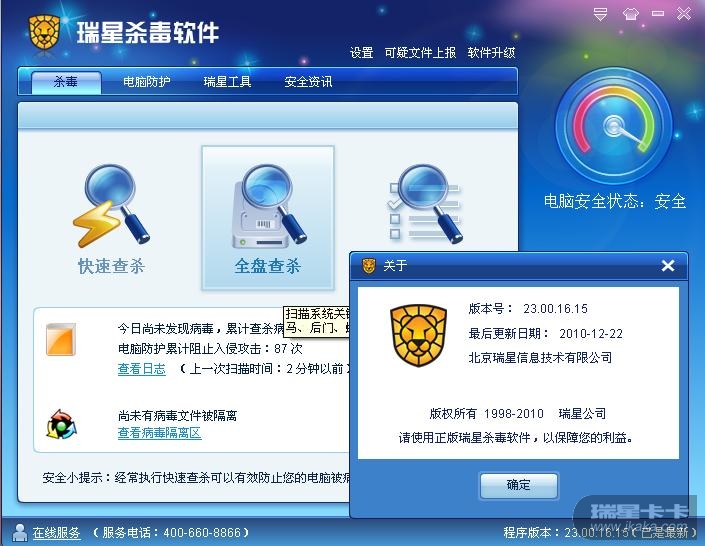
Task: Open the 查看日志 link
Action: (142, 369)
